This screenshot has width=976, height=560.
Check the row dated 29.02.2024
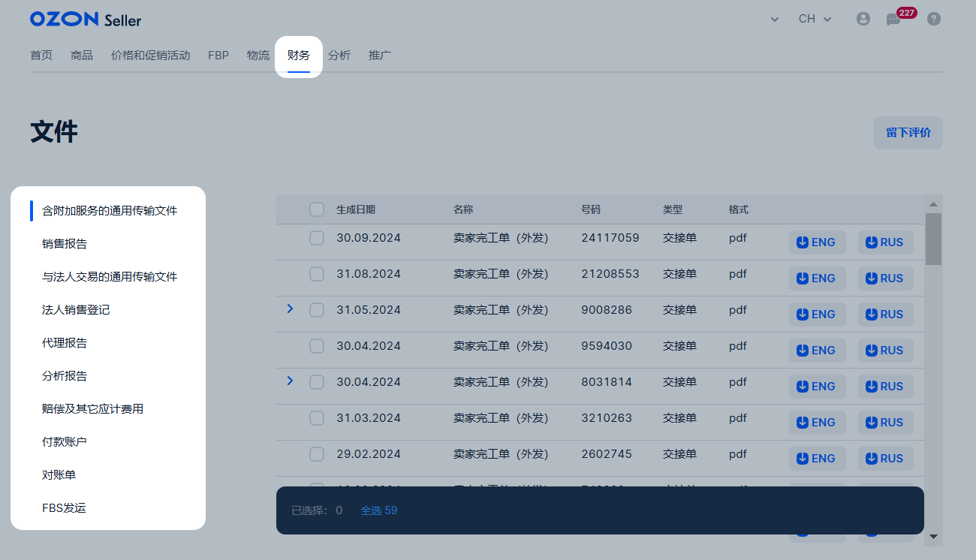317,454
